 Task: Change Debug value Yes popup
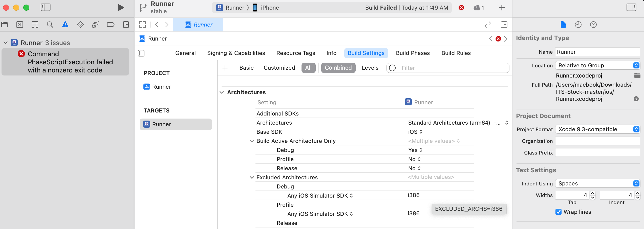point(415,150)
